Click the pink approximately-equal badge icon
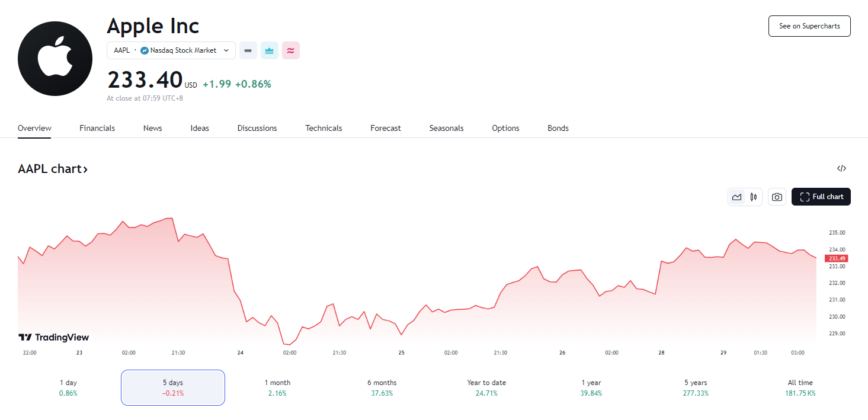The width and height of the screenshot is (868, 420). (x=290, y=51)
